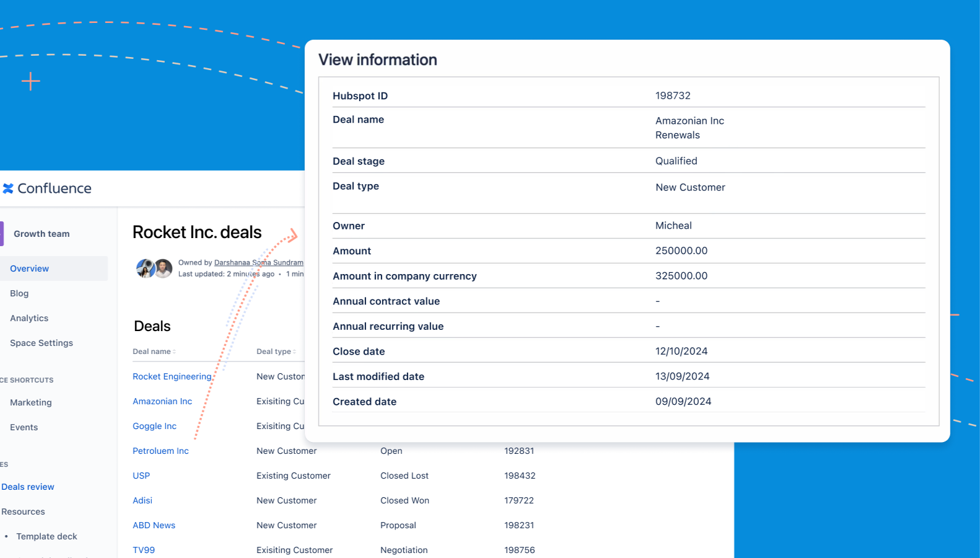Select ID 179722 in the deals table
980x558 pixels.
[519, 500]
